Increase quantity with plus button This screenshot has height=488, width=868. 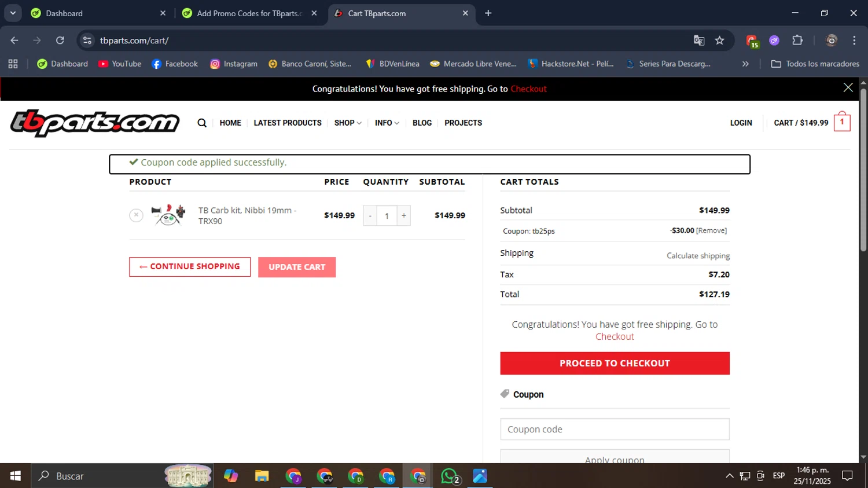[x=404, y=216]
